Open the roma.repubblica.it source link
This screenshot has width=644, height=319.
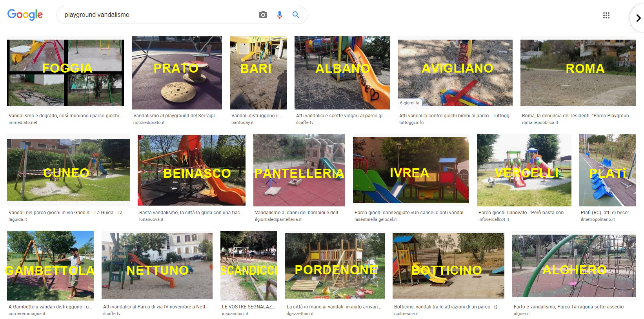pos(540,122)
